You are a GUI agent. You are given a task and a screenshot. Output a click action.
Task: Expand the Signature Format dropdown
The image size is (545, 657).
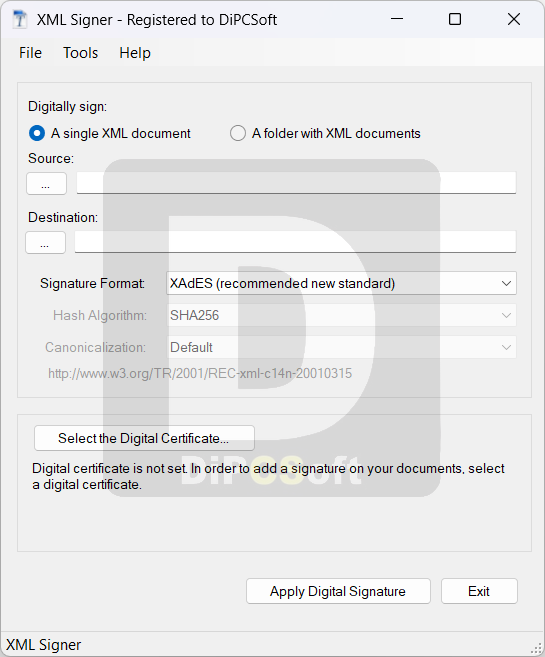point(341,283)
